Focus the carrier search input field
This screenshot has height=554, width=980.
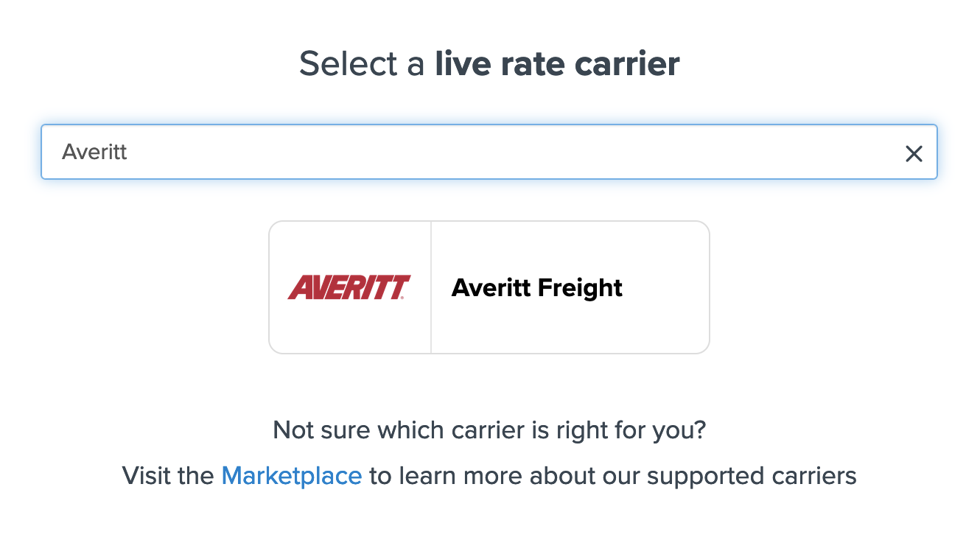[472, 152]
